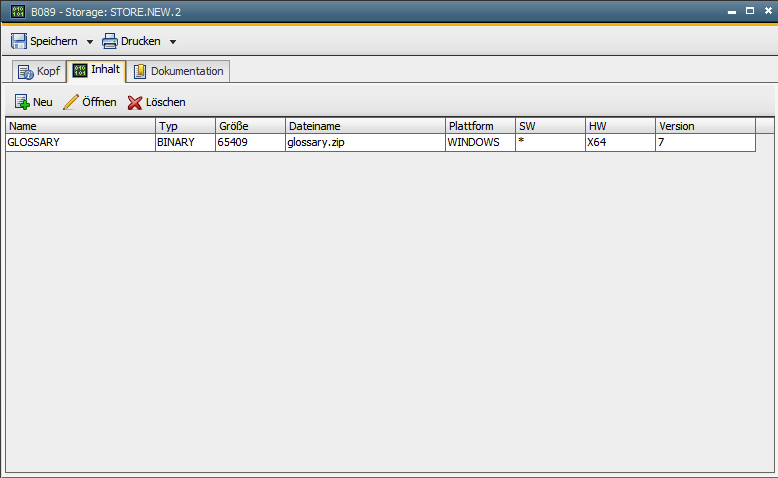Select the GLOSSARY name cell

click(81, 142)
